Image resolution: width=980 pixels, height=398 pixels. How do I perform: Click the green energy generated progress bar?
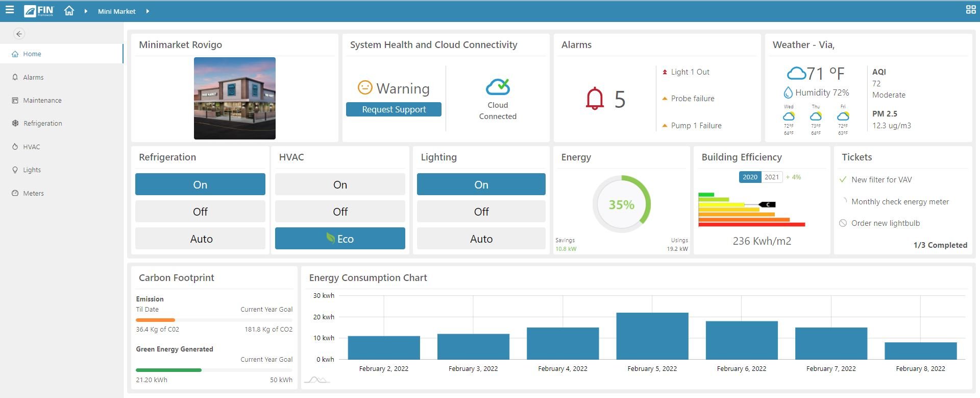click(168, 370)
